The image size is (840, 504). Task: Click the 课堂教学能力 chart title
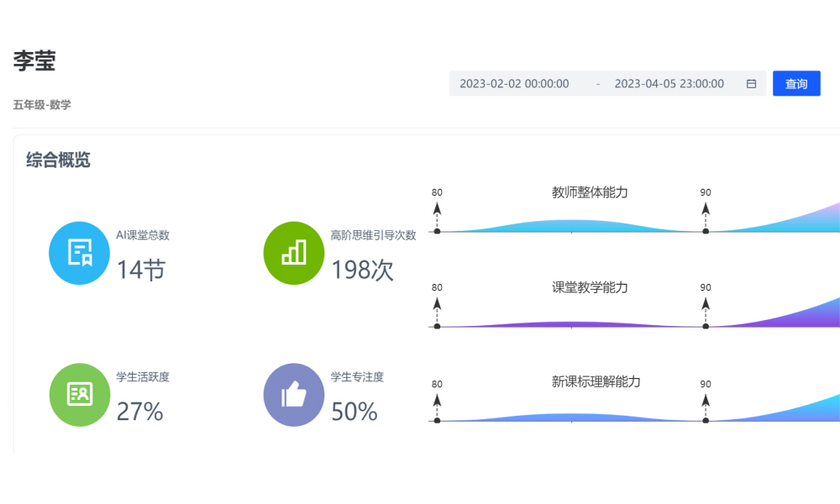[590, 287]
